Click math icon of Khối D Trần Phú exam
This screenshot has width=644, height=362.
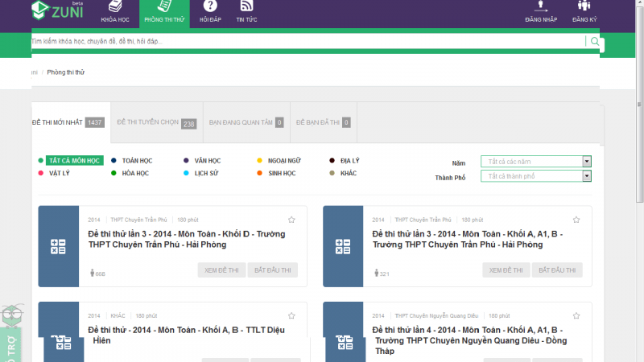(58, 247)
